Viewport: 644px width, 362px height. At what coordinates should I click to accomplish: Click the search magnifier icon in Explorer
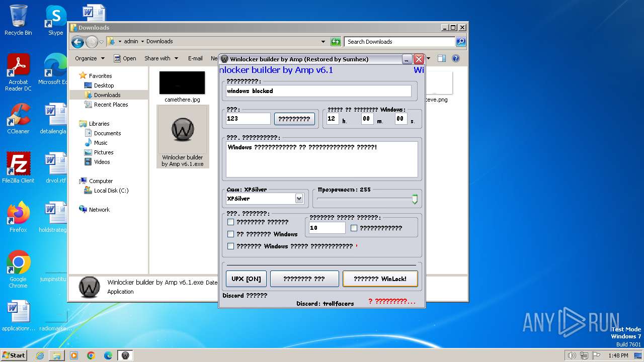point(460,42)
